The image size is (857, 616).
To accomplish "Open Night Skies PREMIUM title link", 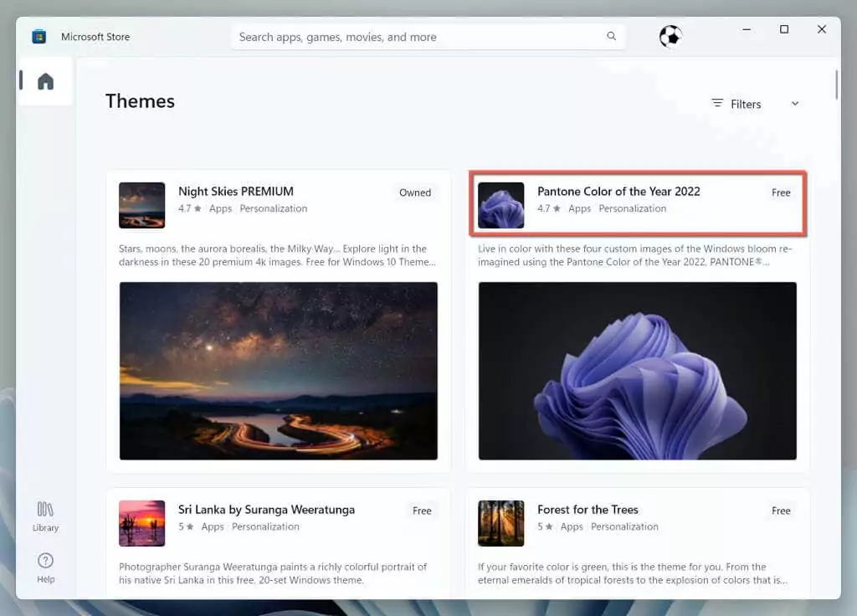I will pyautogui.click(x=236, y=192).
